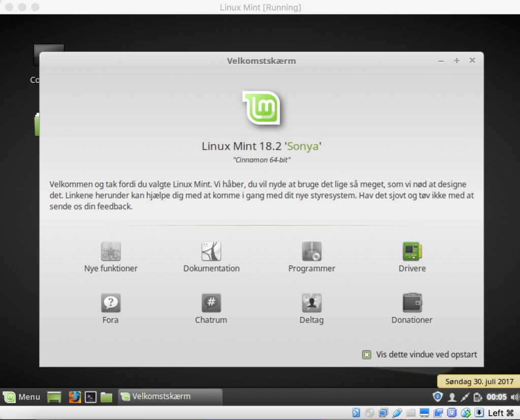Screen dimensions: 520x420
Task: Open the Dokumentation icon
Action: click(x=211, y=251)
